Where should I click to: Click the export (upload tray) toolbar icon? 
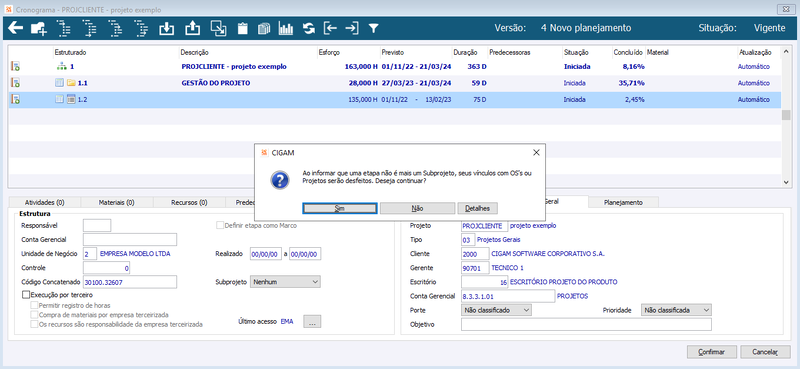tap(192, 29)
